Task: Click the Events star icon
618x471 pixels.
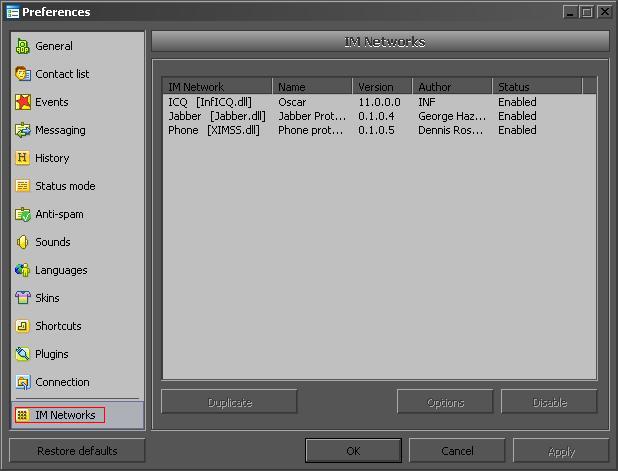Action: point(22,102)
